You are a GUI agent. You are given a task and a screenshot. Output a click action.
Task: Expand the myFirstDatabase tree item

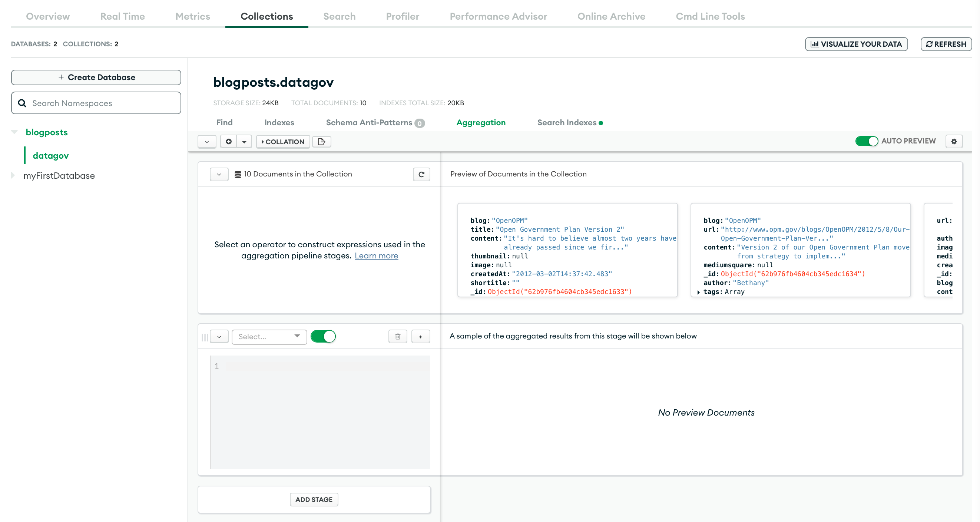click(13, 175)
